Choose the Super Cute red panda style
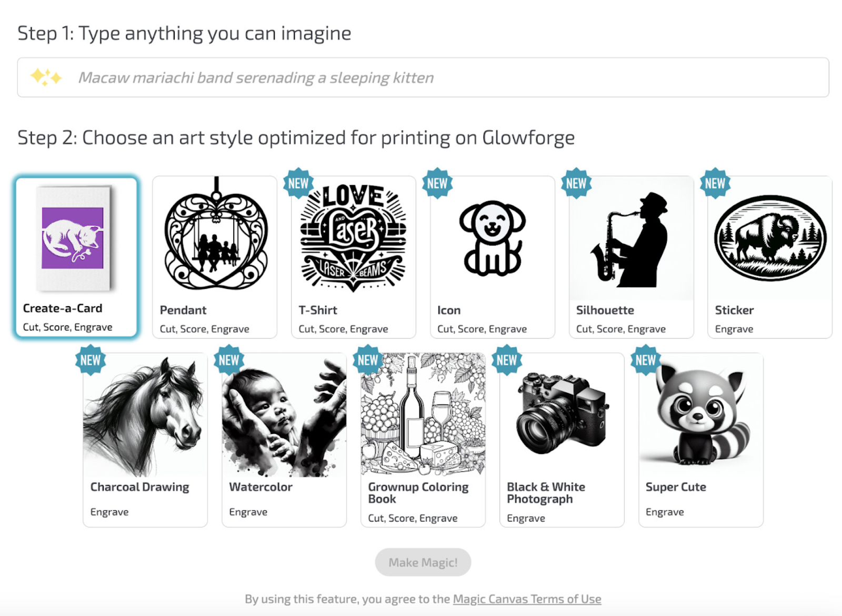Image resolution: width=842 pixels, height=616 pixels. point(700,416)
